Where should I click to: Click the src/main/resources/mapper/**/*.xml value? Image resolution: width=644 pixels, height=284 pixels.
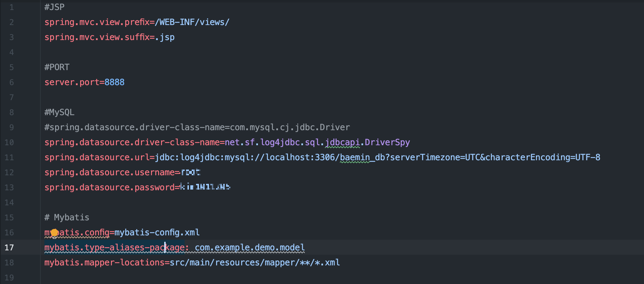pos(255,263)
